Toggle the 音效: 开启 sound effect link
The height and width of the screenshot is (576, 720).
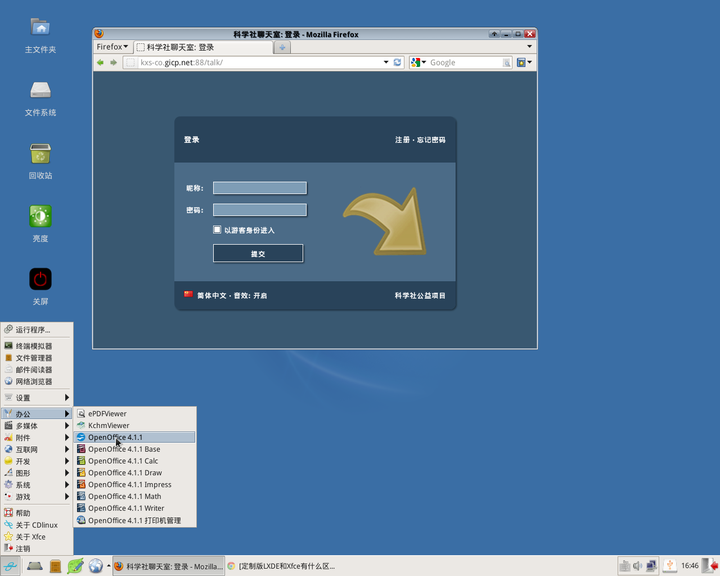tap(250, 295)
